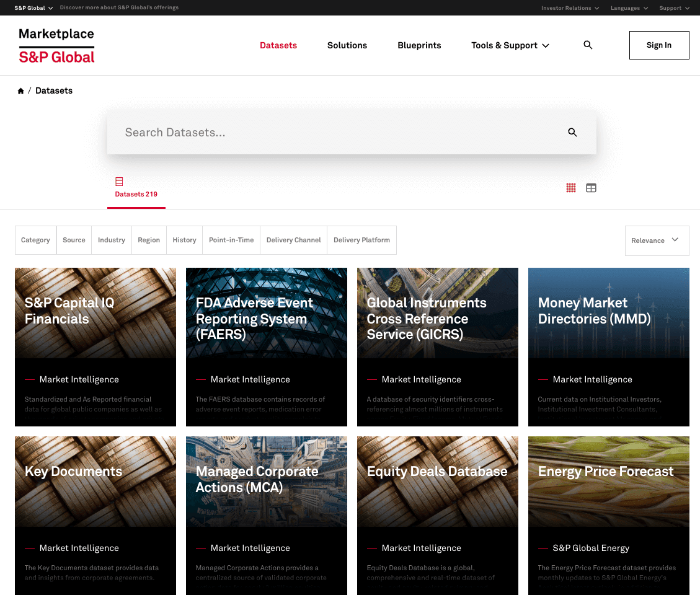Switch to table view of datasets
Image resolution: width=700 pixels, height=595 pixels.
point(591,187)
